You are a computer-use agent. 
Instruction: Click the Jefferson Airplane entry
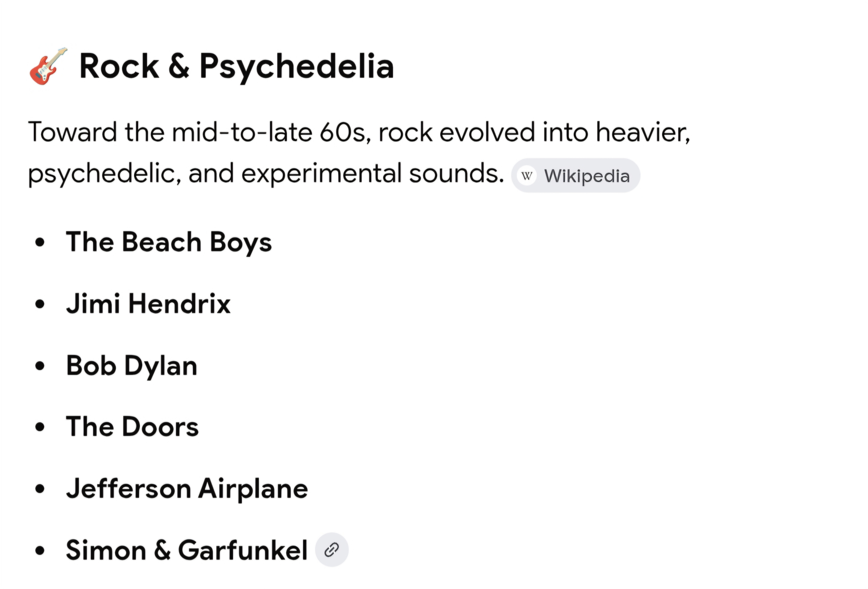[x=187, y=489]
